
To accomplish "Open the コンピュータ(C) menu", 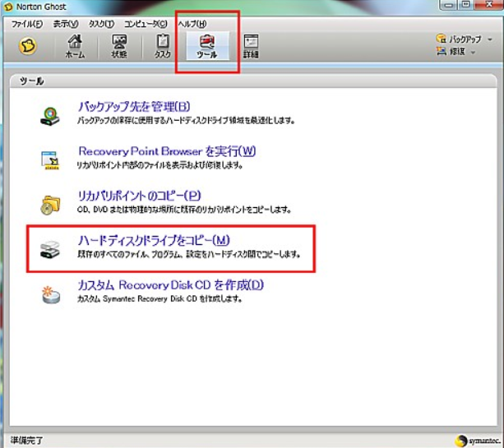I will tap(146, 24).
